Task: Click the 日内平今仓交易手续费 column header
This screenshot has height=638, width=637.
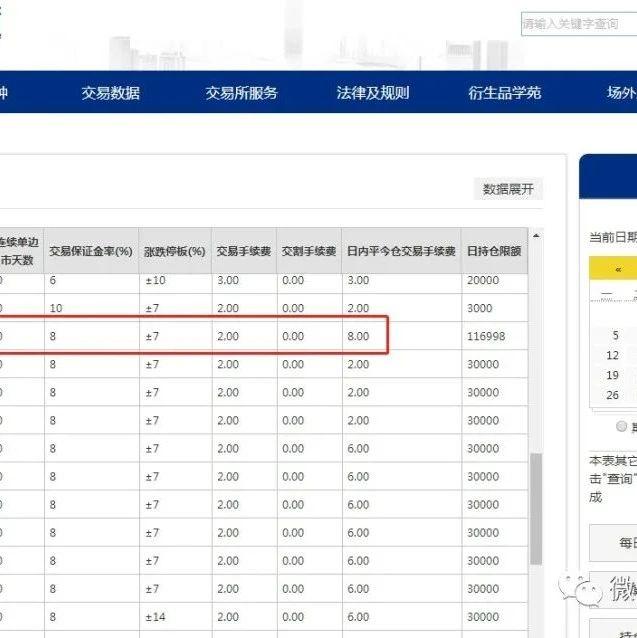Action: 401,251
